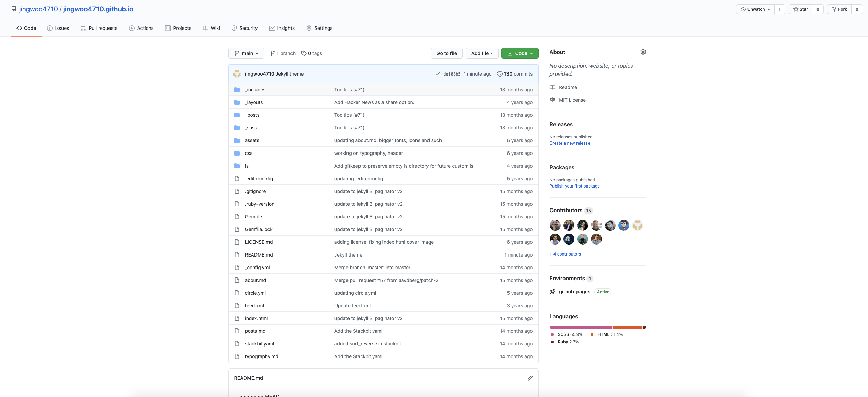
Task: Click the history clock icon beside 130 commits
Action: click(x=500, y=74)
